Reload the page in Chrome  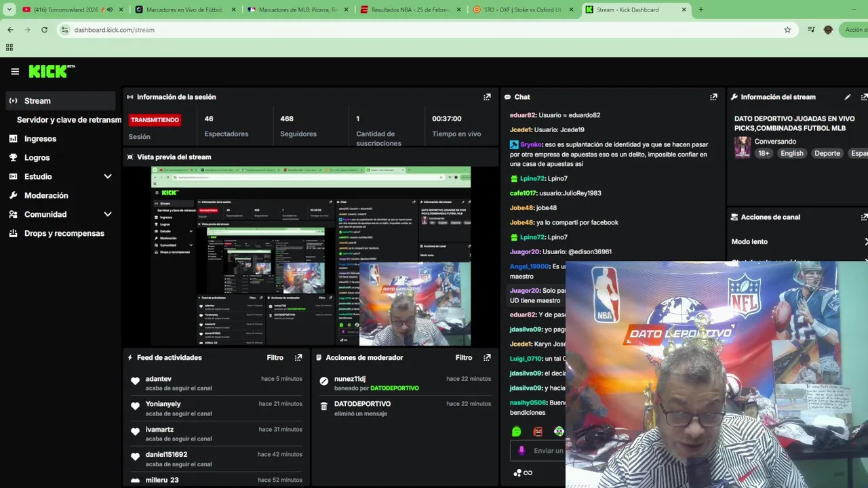click(44, 30)
